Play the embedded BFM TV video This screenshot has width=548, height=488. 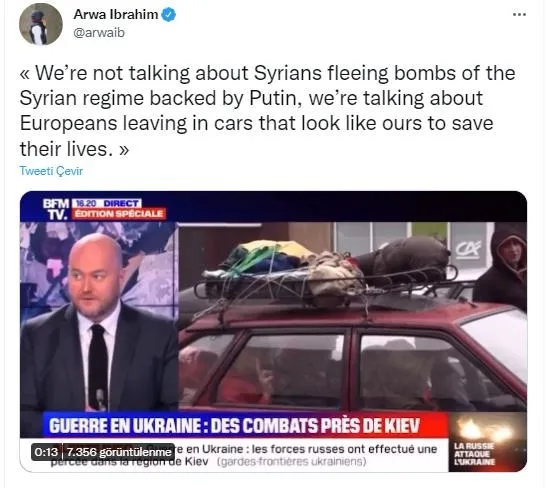coord(273,331)
